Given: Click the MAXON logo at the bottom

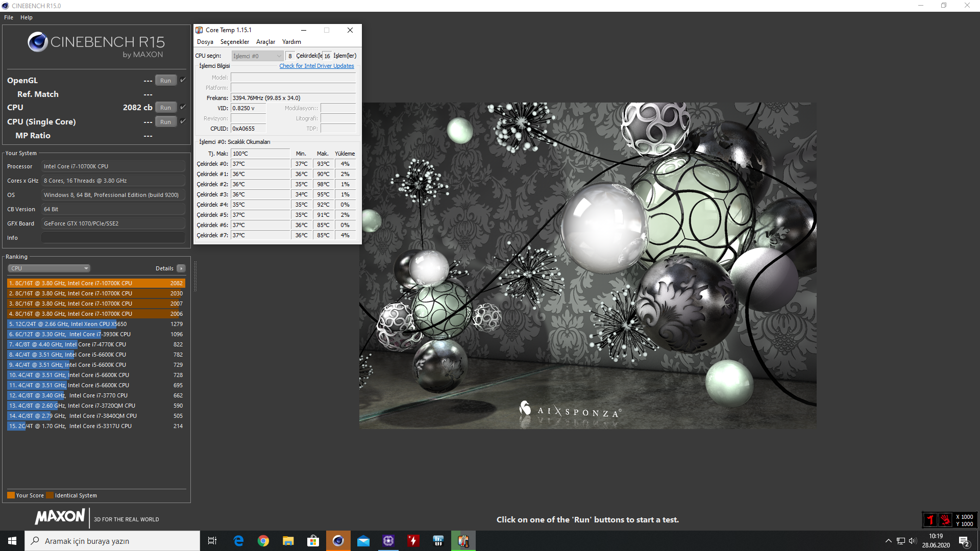Looking at the screenshot, I should pos(60,516).
